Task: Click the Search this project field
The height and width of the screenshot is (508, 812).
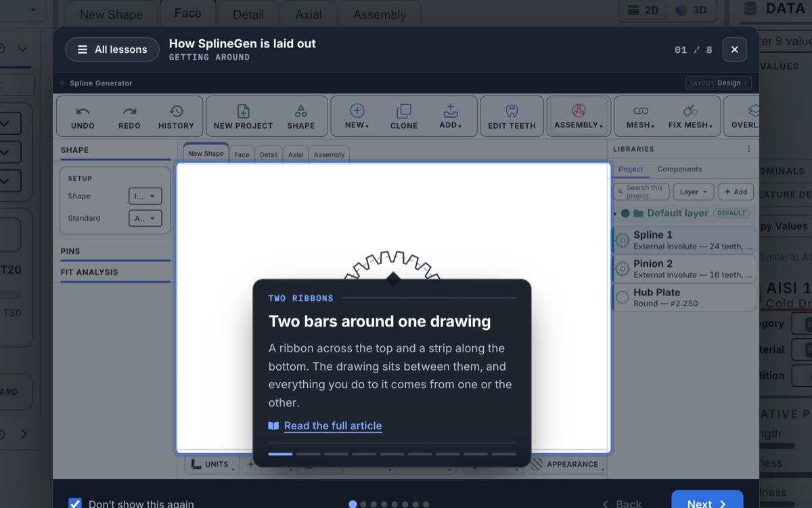Action: tap(641, 192)
